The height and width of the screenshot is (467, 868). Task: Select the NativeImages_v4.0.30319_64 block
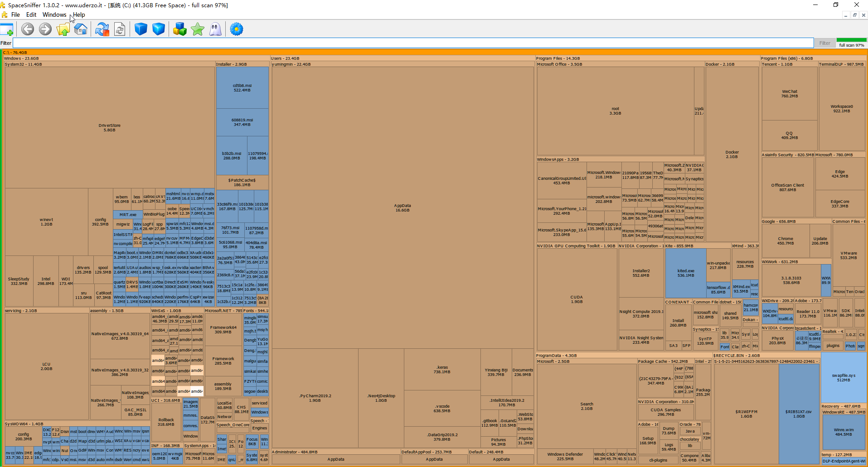click(120, 336)
